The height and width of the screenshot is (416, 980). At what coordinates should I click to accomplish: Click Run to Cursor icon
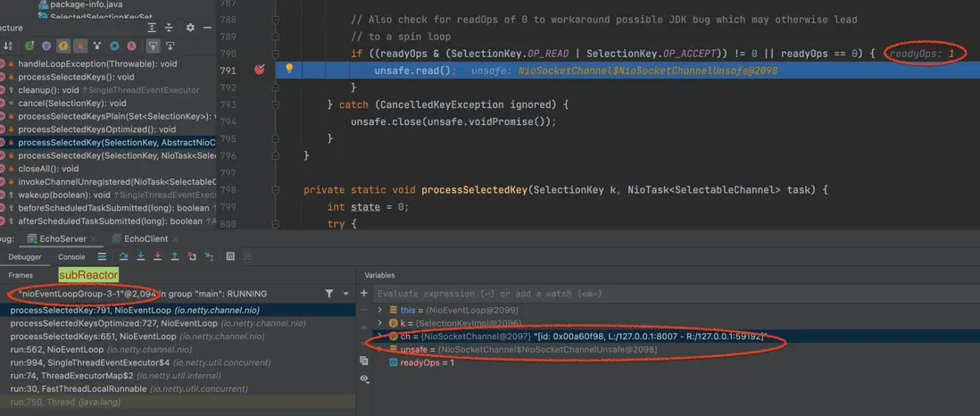(210, 256)
